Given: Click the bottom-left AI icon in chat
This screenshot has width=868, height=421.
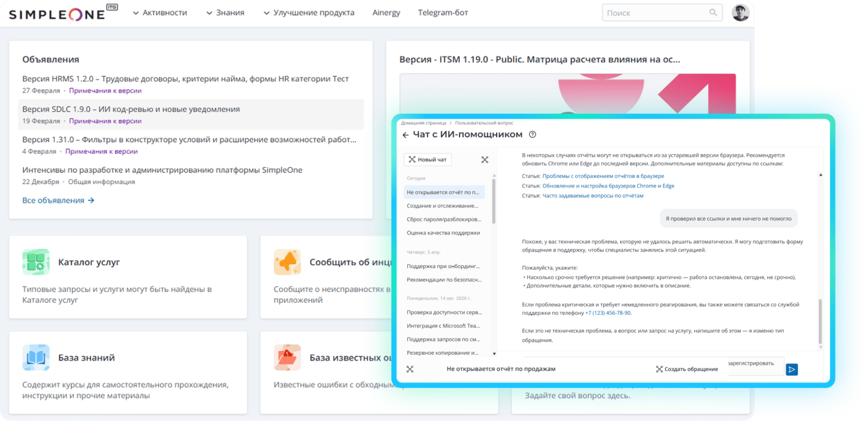Looking at the screenshot, I should (x=410, y=369).
